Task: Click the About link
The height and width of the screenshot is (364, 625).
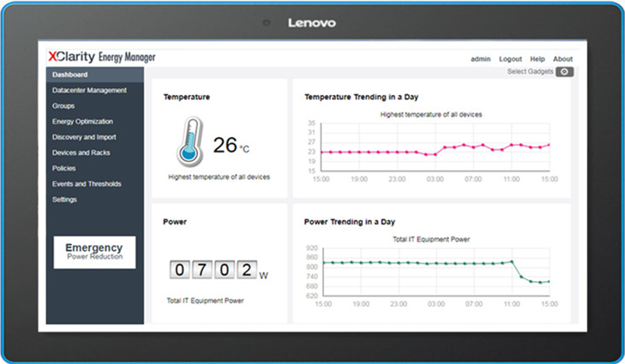Action: pos(562,59)
